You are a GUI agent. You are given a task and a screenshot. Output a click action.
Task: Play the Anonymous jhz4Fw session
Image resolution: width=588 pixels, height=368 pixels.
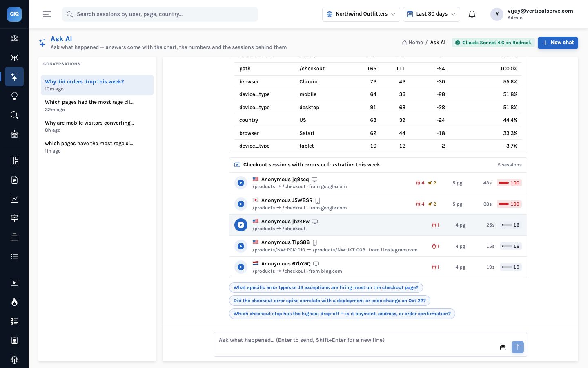click(x=241, y=225)
